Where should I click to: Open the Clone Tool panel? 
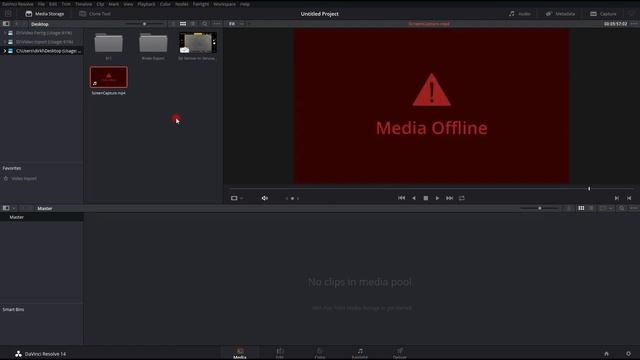tap(95, 14)
